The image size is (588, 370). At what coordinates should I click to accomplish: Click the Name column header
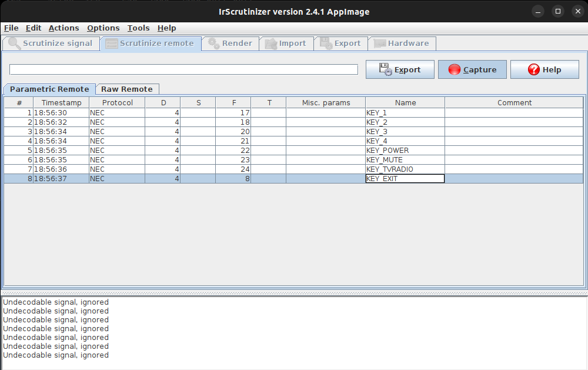point(405,102)
